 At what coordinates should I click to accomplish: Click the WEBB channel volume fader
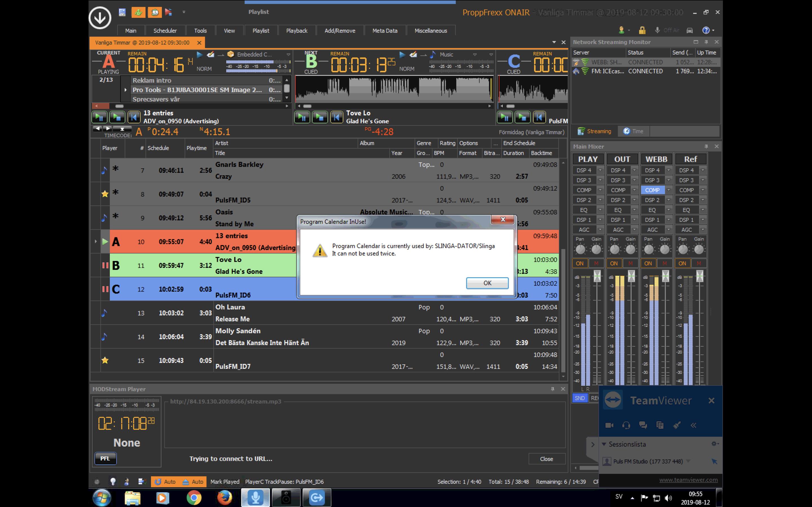665,276
